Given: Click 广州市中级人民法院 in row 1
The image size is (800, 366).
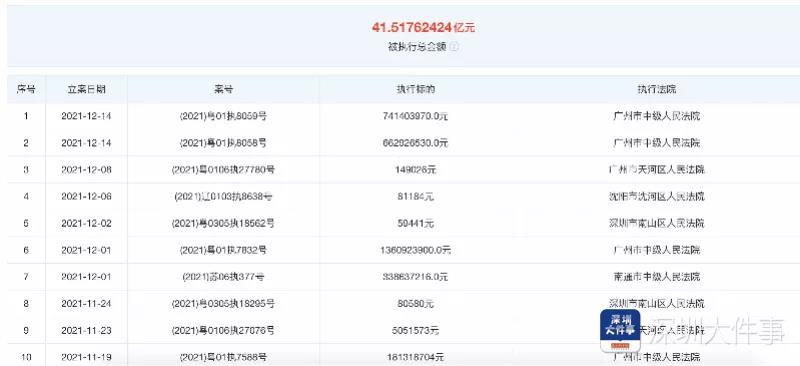Looking at the screenshot, I should coord(656,116).
